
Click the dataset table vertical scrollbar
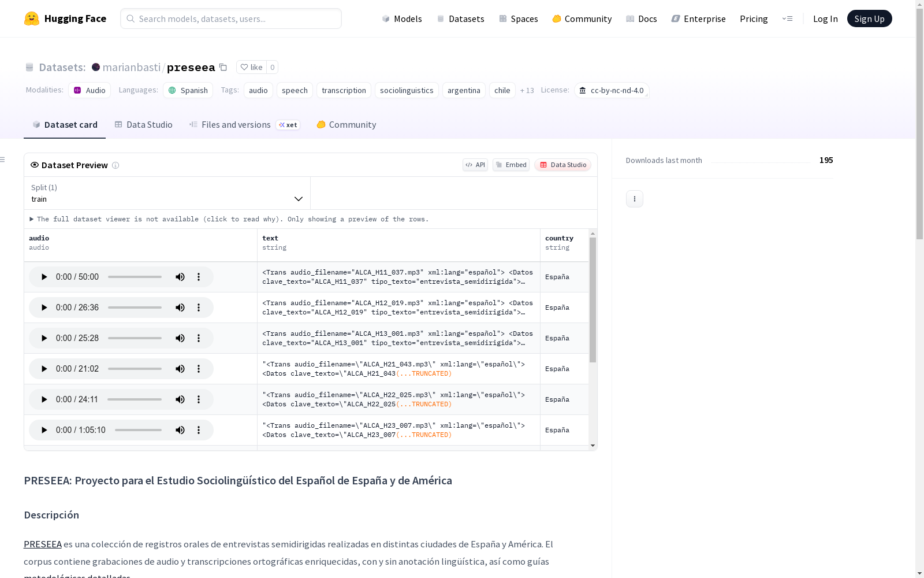point(593,299)
